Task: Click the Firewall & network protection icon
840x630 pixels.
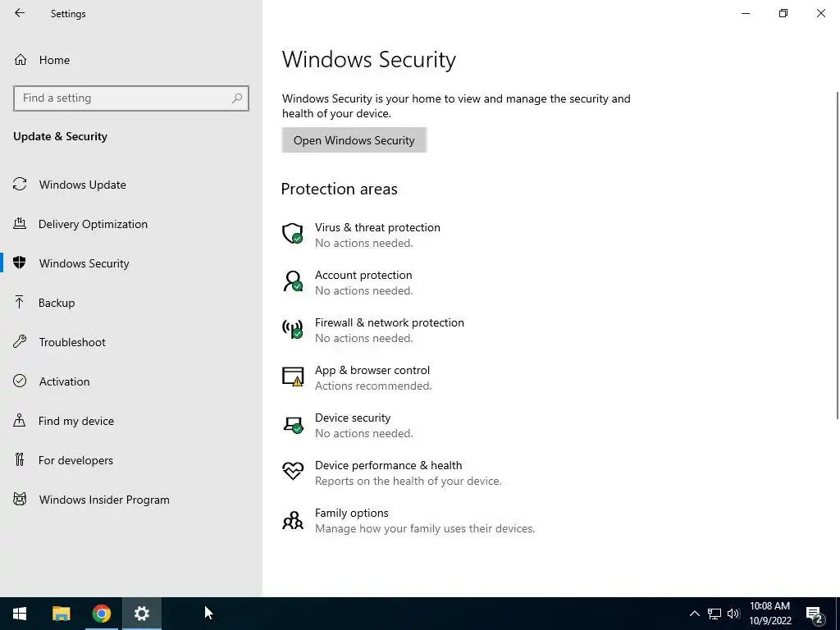Action: (293, 329)
